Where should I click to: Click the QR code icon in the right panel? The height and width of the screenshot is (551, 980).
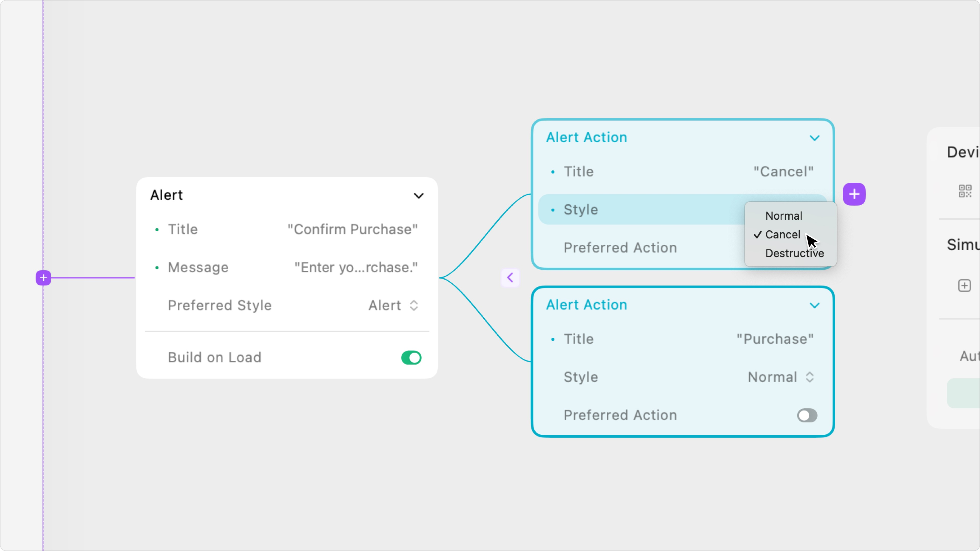click(964, 191)
